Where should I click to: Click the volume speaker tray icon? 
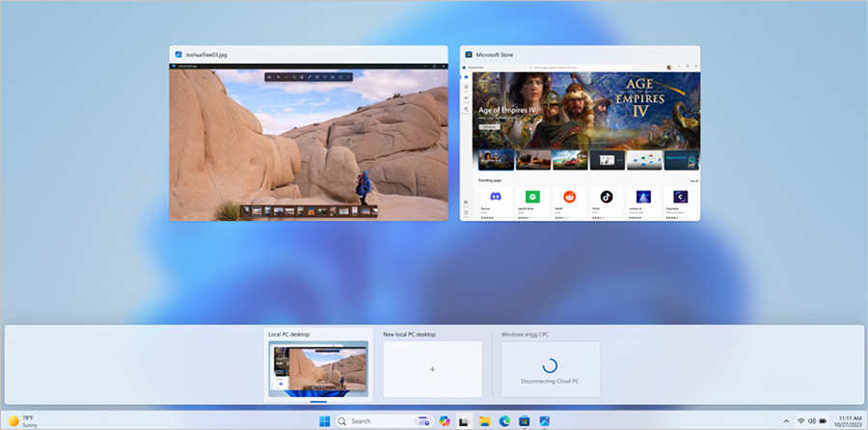click(811, 421)
